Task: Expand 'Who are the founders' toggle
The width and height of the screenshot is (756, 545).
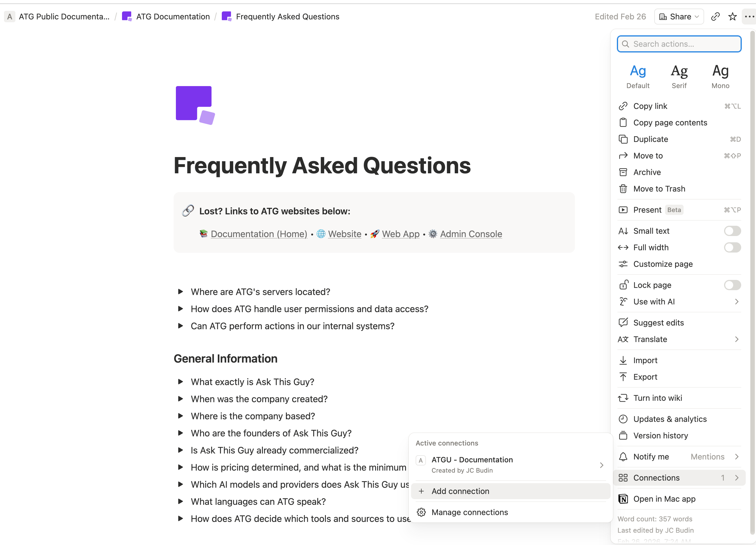Action: 180,433
